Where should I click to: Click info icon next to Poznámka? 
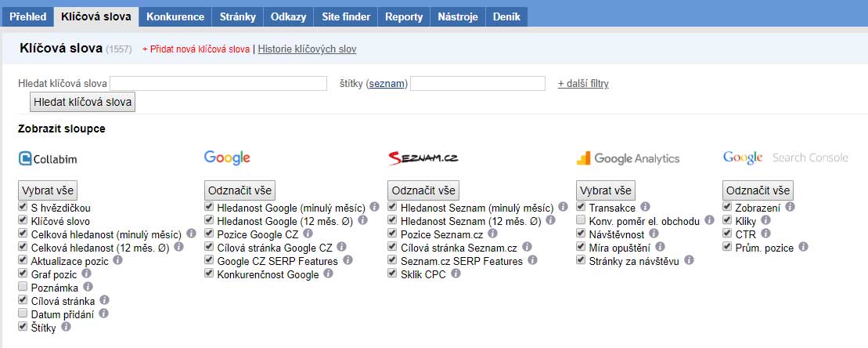pos(88,287)
